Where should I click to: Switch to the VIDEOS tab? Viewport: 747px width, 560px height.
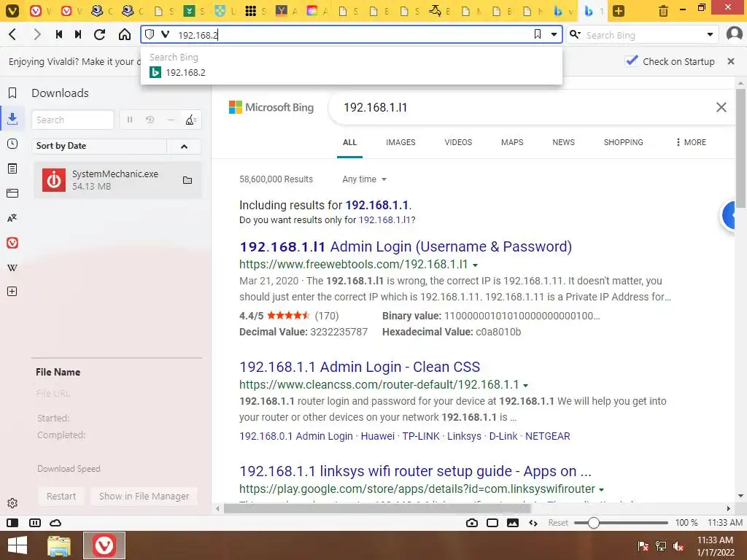[458, 142]
